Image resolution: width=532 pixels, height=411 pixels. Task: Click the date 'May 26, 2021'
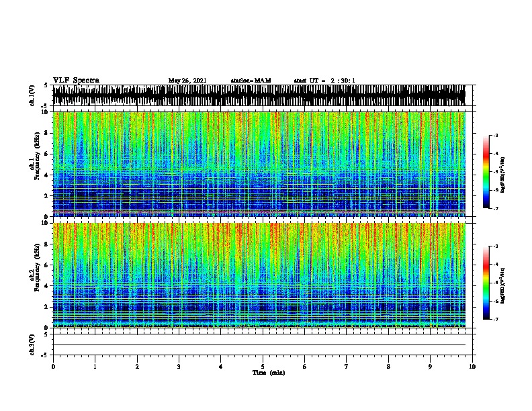click(x=187, y=81)
